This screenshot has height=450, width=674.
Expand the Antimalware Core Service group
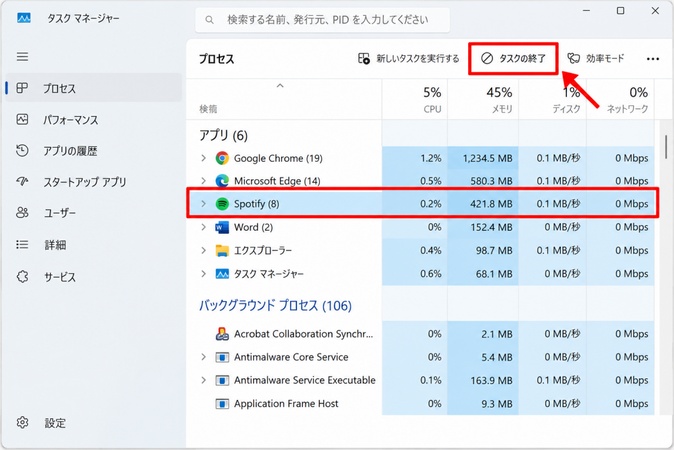point(203,357)
